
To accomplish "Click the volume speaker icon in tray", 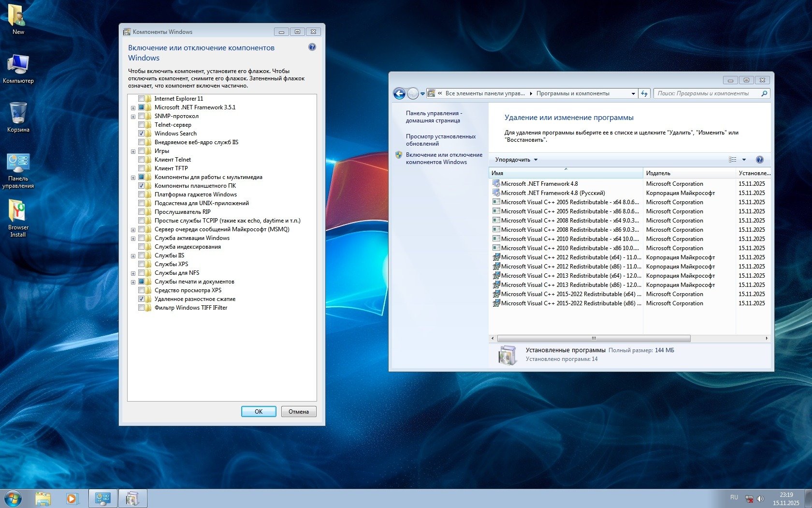I will [760, 498].
